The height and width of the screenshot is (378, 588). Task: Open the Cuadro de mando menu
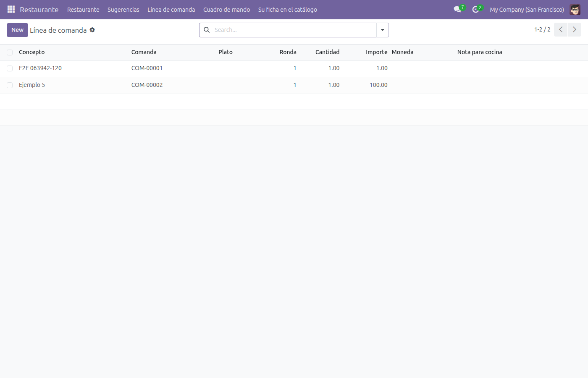click(227, 9)
